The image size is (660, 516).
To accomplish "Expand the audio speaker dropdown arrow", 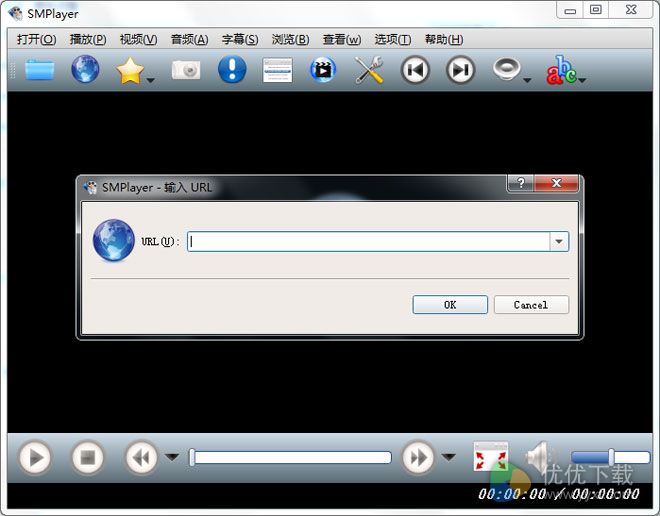I will [527, 80].
